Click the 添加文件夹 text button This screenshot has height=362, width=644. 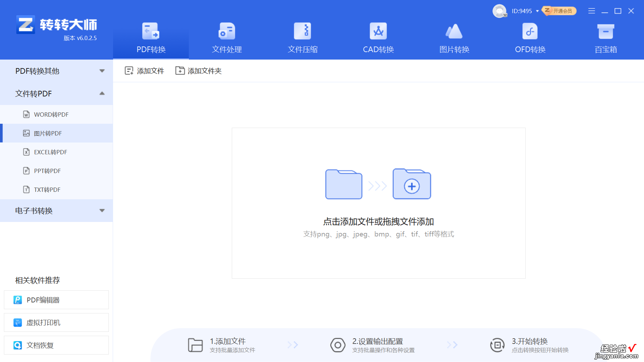tap(205, 71)
